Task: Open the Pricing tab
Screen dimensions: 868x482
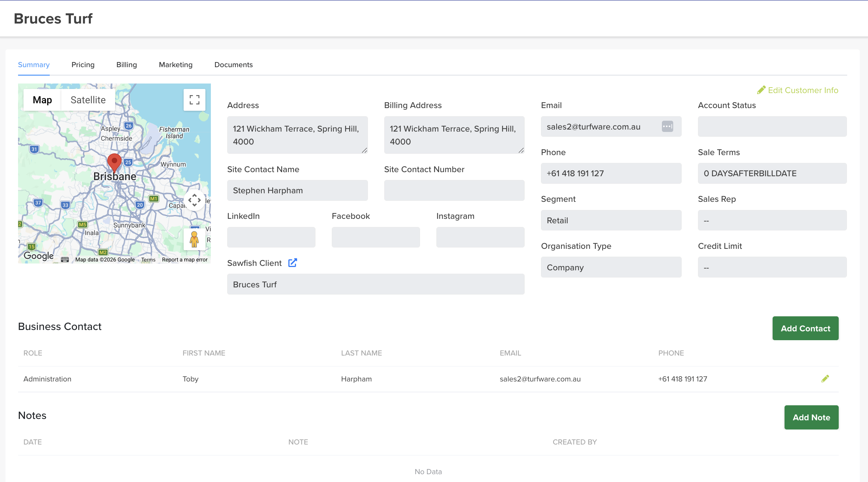Action: coord(83,65)
